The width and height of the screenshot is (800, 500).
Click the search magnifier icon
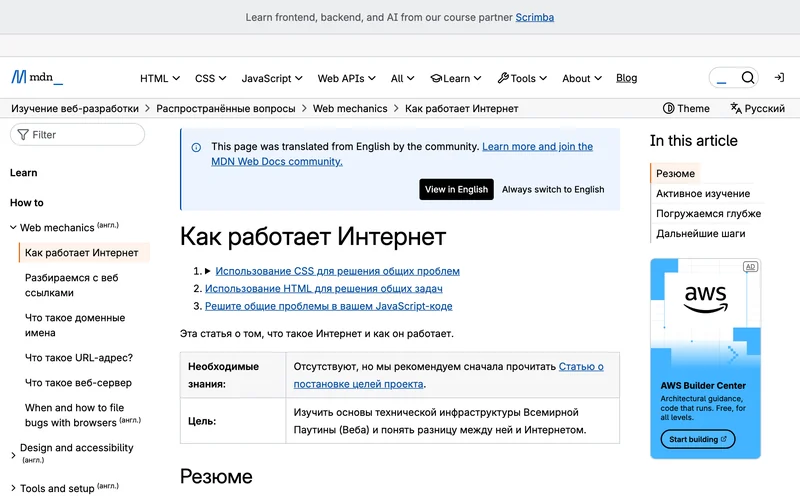tap(747, 78)
